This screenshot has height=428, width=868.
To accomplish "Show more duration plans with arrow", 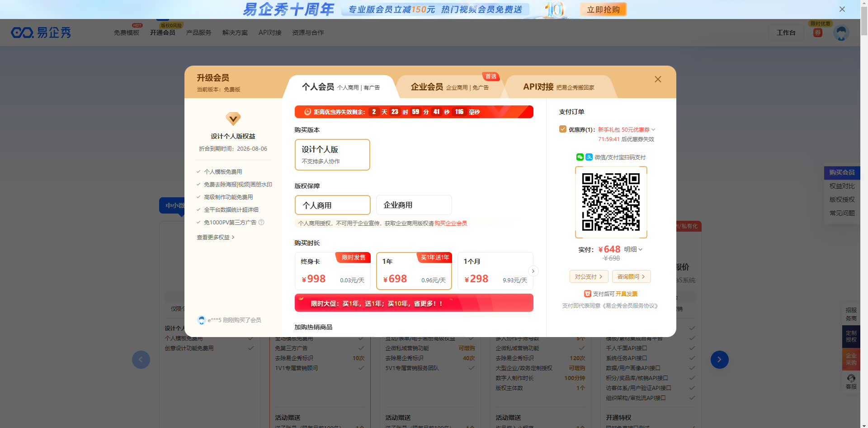I will click(533, 271).
